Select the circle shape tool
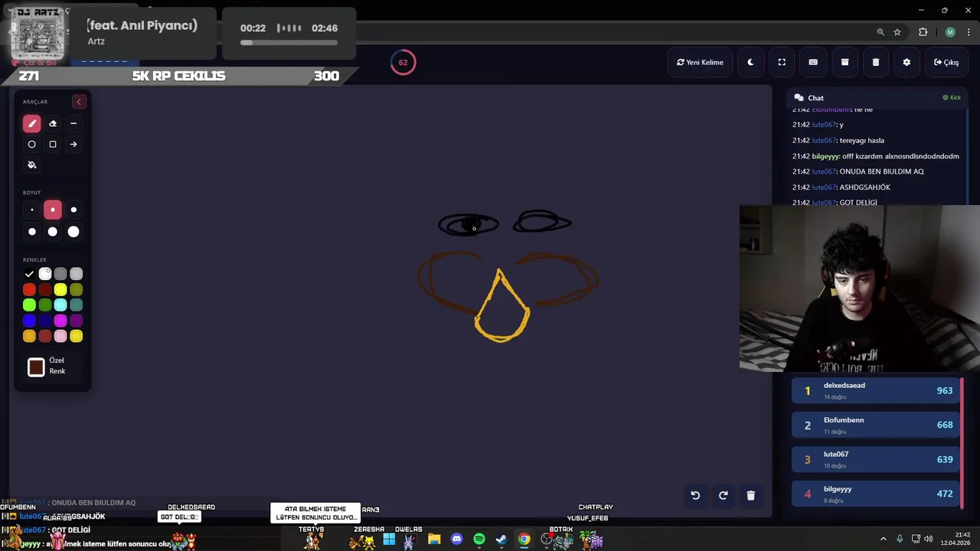This screenshot has height=551, width=980. coord(31,144)
